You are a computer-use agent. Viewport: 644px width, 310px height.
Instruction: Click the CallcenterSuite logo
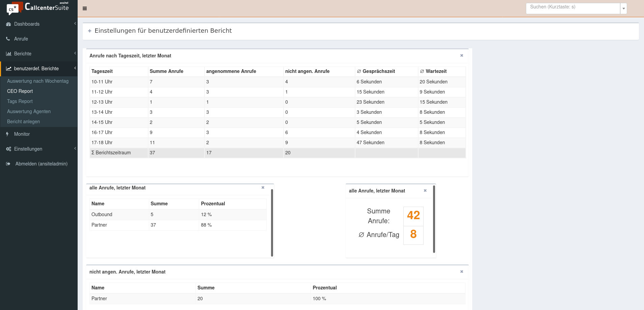[38, 8]
